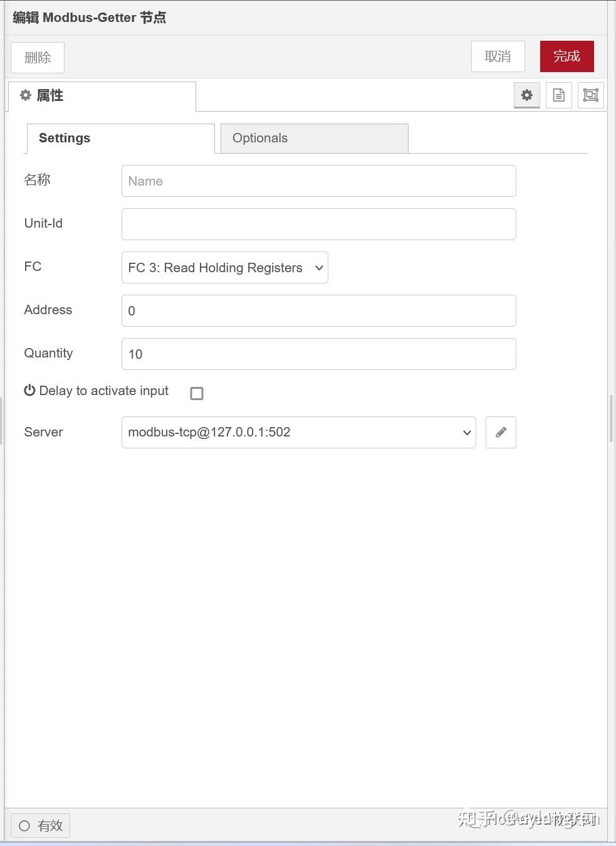Enable the Delay to activate input checkbox
616x846 pixels.
197,393
